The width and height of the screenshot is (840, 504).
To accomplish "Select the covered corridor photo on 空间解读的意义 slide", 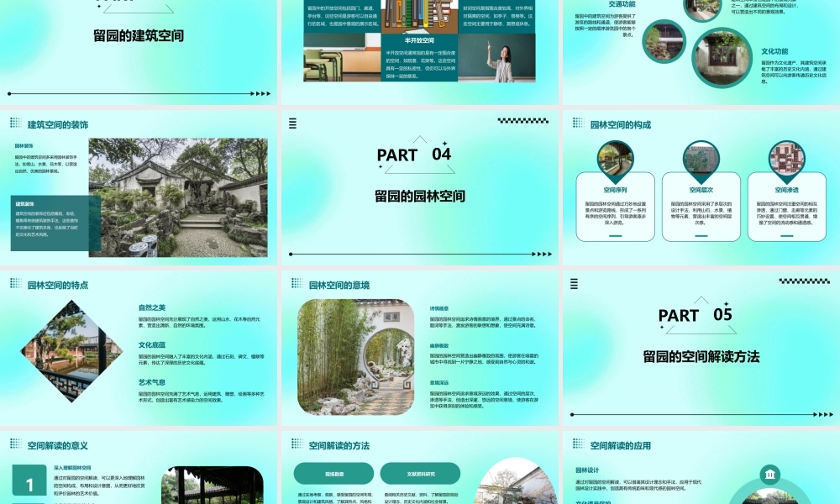I will point(213,485).
